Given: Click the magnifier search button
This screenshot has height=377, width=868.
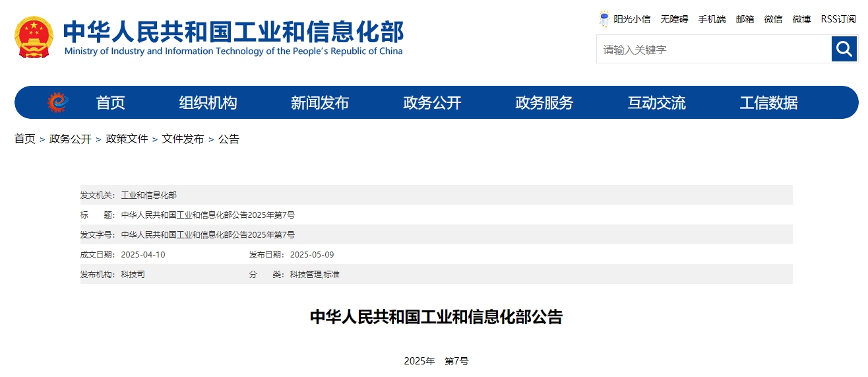Looking at the screenshot, I should click(844, 49).
